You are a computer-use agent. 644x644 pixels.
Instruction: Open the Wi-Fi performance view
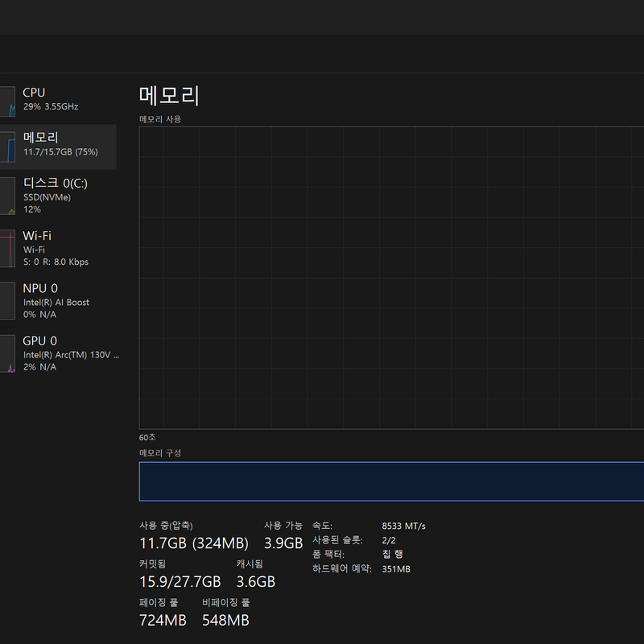click(x=57, y=248)
